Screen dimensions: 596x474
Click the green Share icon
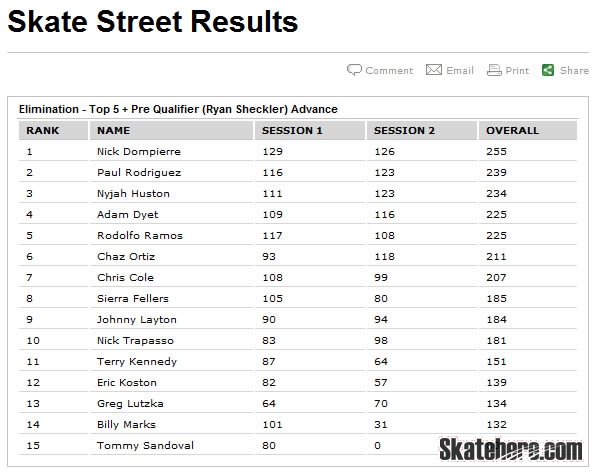click(x=548, y=70)
